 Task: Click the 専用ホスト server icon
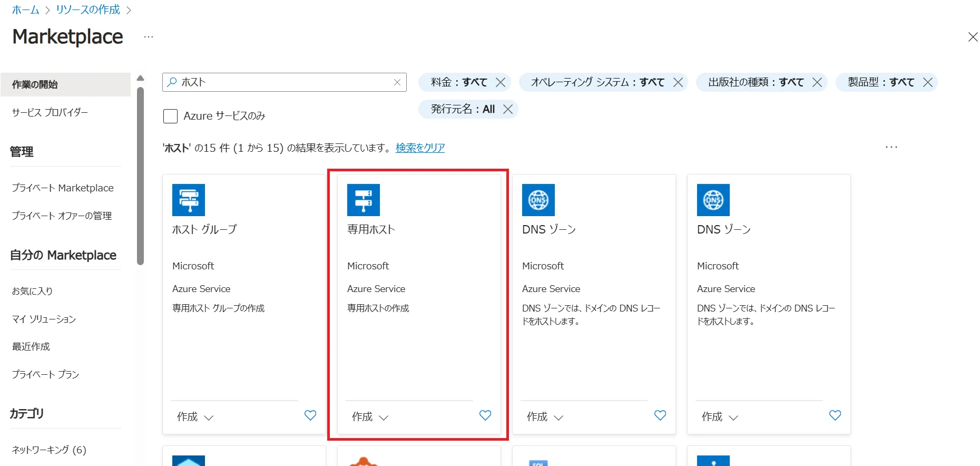364,200
